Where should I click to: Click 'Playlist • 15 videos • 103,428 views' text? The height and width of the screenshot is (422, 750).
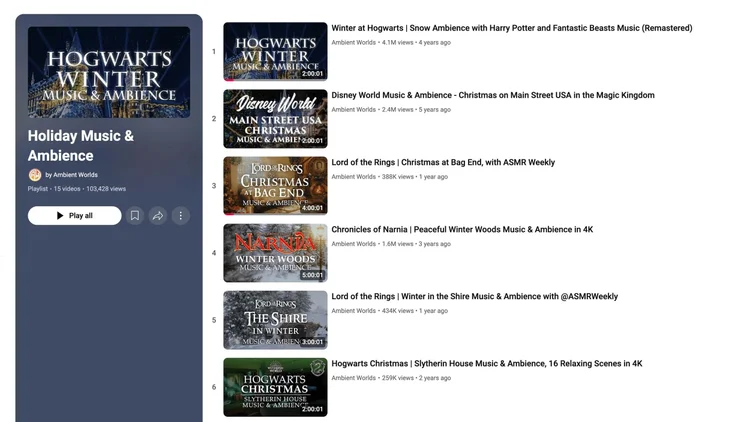77,189
